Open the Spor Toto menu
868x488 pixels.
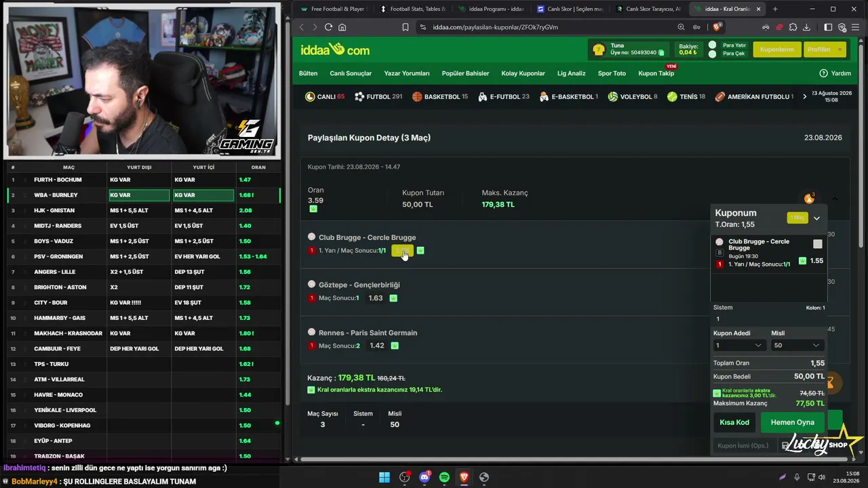tap(612, 73)
